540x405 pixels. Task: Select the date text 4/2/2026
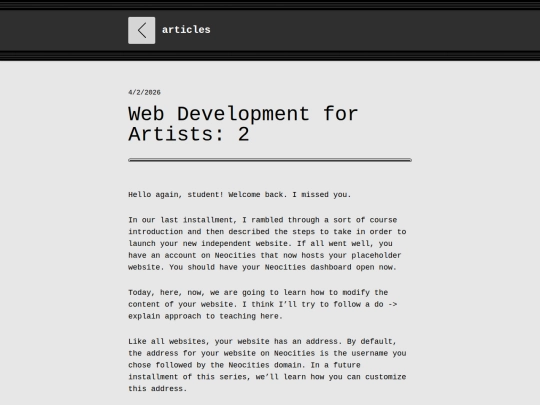144,92
